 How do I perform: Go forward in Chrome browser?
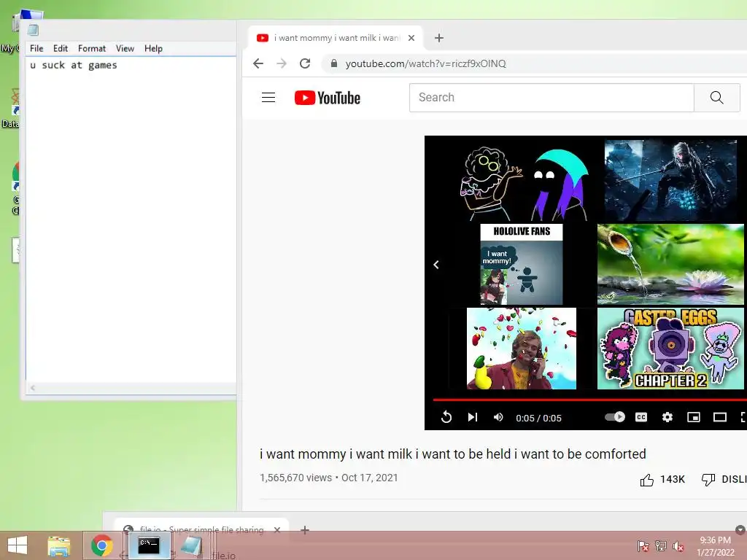pyautogui.click(x=282, y=63)
